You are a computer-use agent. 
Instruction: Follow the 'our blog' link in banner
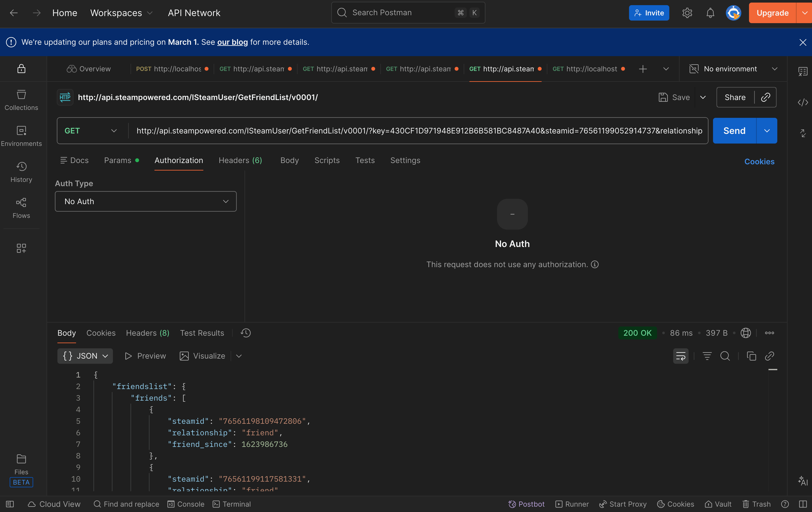point(232,42)
